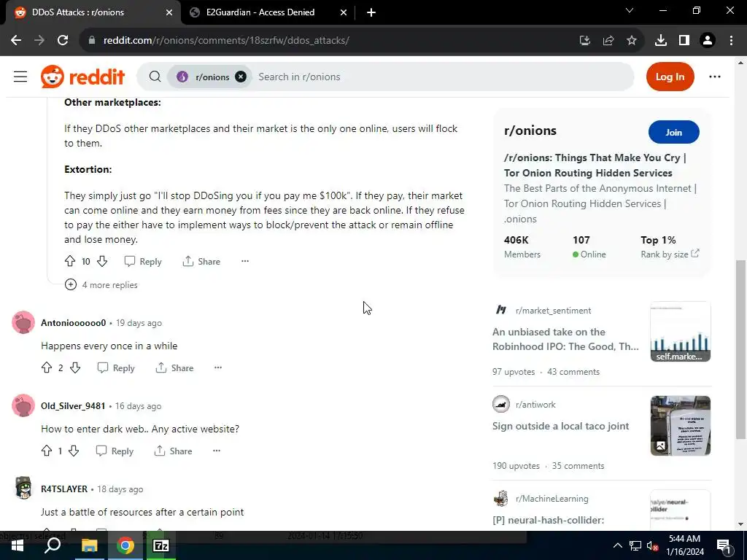747x560 pixels.
Task: Click the page vertical scrollbar
Action: [x=740, y=349]
